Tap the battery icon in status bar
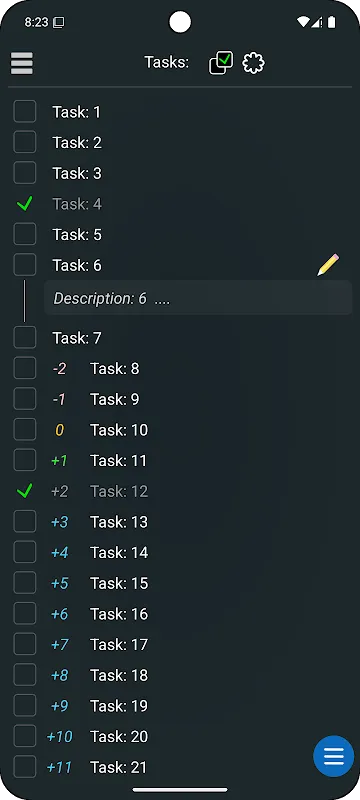This screenshot has height=800, width=360. (x=332, y=22)
